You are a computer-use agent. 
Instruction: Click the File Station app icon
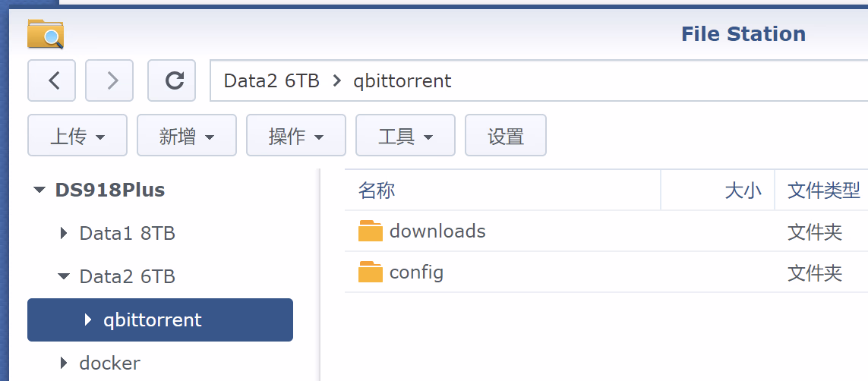coord(46,35)
